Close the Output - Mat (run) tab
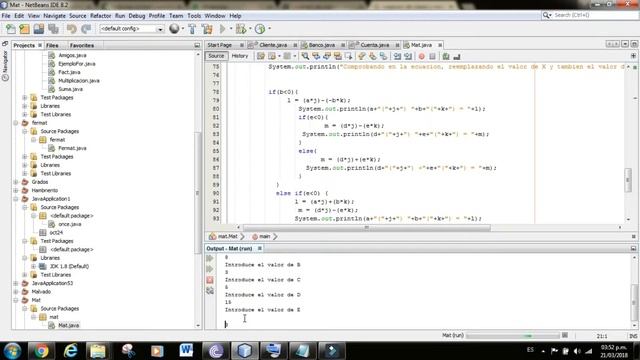Screen dimensions: 640x360 [x=260, y=248]
